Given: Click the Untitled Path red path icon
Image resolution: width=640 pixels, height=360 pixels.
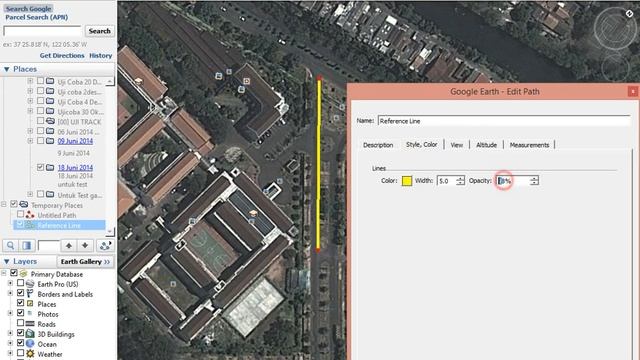Looking at the screenshot, I should pyautogui.click(x=30, y=215).
